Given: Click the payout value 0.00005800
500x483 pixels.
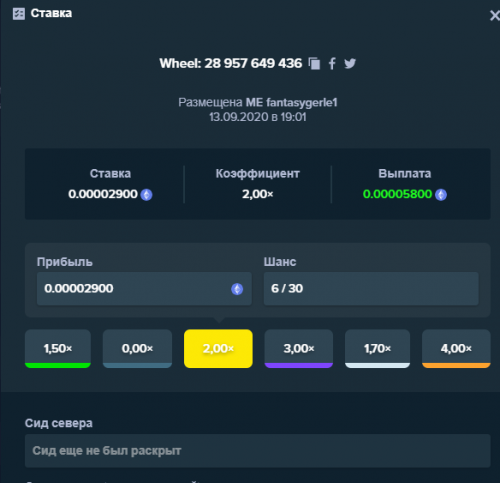Looking at the screenshot, I should click(x=397, y=194).
